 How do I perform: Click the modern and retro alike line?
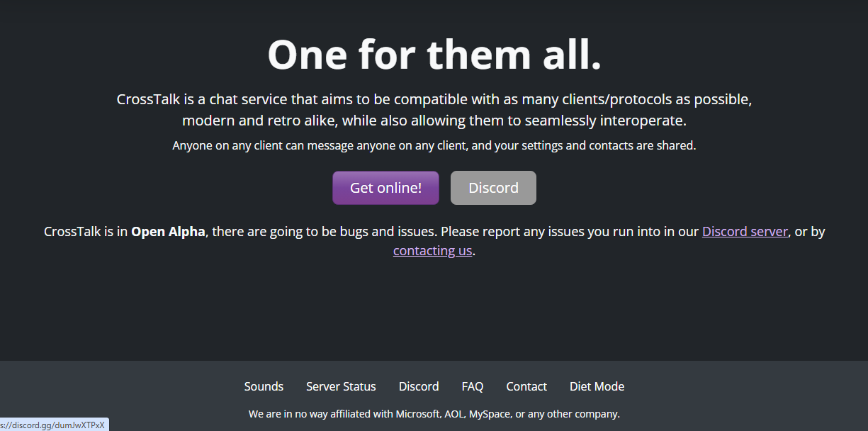click(x=434, y=121)
